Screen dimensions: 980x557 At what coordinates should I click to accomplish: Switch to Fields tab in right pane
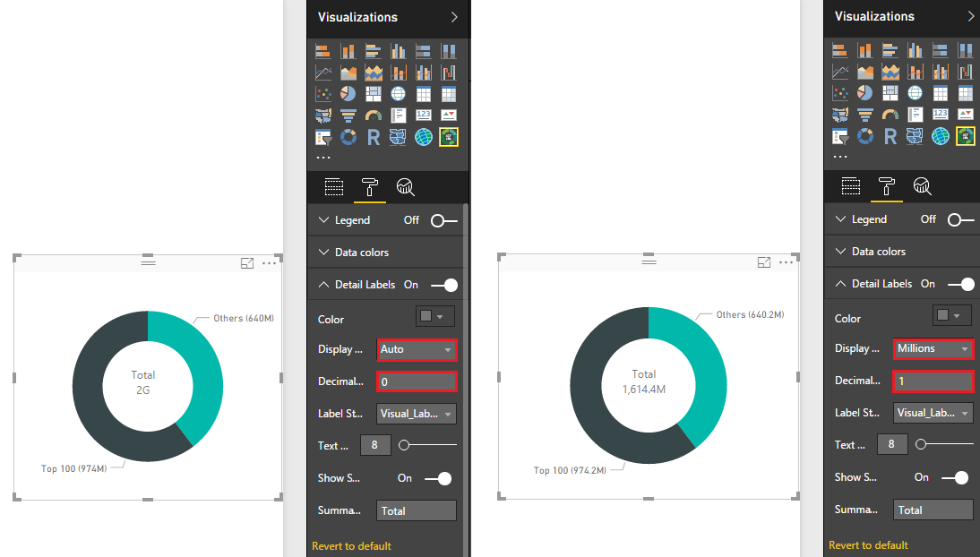click(851, 185)
